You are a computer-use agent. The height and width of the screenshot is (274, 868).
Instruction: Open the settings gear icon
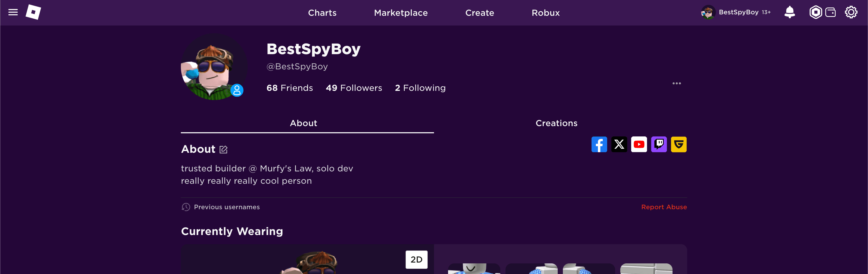(x=851, y=12)
